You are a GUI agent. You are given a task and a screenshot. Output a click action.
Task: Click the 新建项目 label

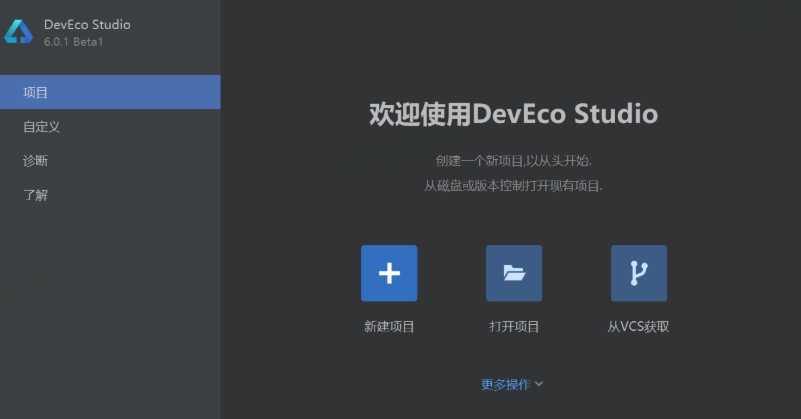[389, 327]
